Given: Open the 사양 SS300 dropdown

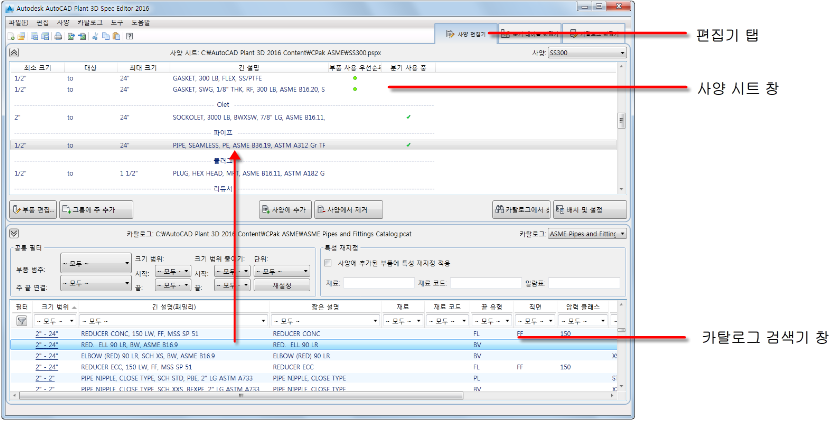Looking at the screenshot, I should click(x=586, y=53).
